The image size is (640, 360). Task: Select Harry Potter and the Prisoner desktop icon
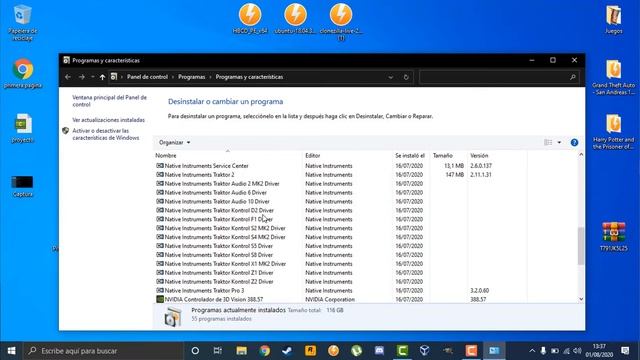pyautogui.click(x=613, y=132)
